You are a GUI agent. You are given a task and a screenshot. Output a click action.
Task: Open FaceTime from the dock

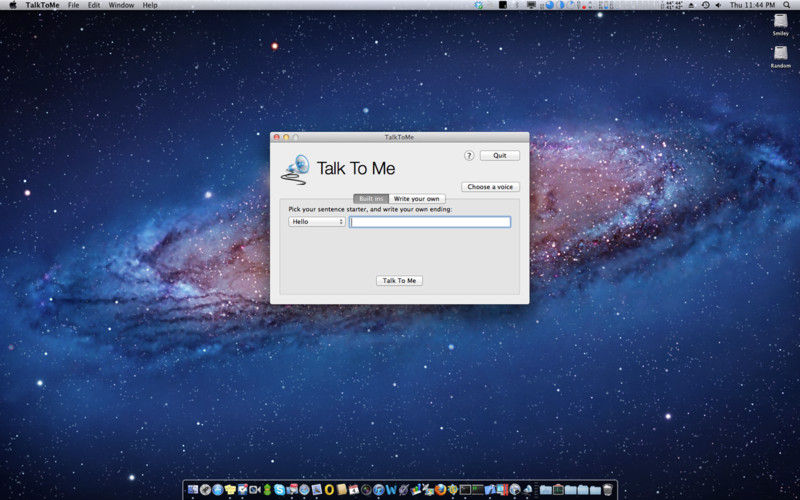255,490
